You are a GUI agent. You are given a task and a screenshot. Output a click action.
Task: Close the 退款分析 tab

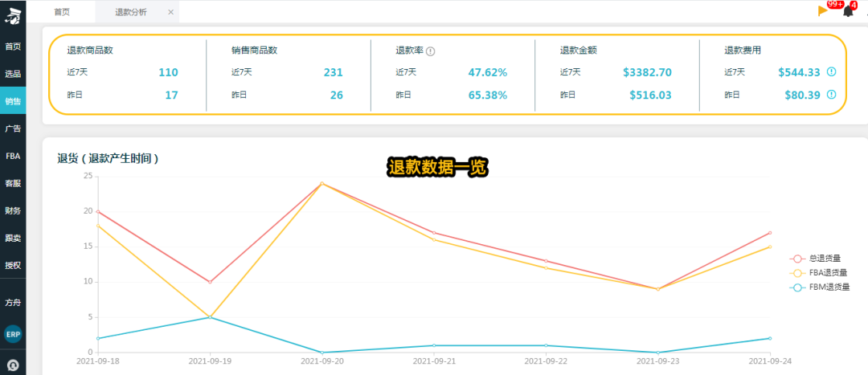170,12
